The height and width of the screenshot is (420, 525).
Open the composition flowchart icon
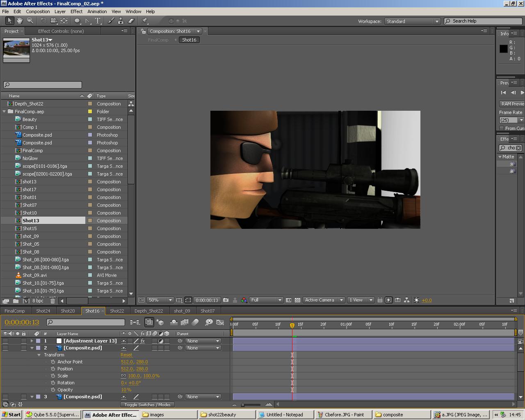tap(406, 300)
